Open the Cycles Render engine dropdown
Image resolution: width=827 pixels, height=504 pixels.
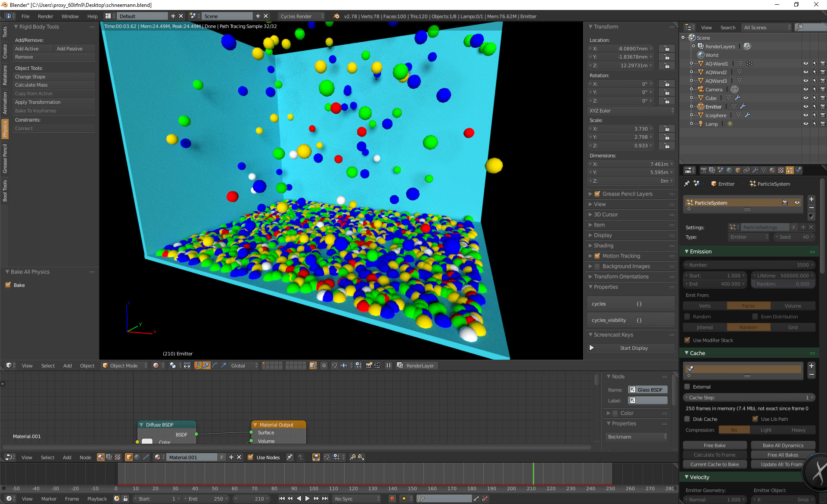tap(301, 16)
